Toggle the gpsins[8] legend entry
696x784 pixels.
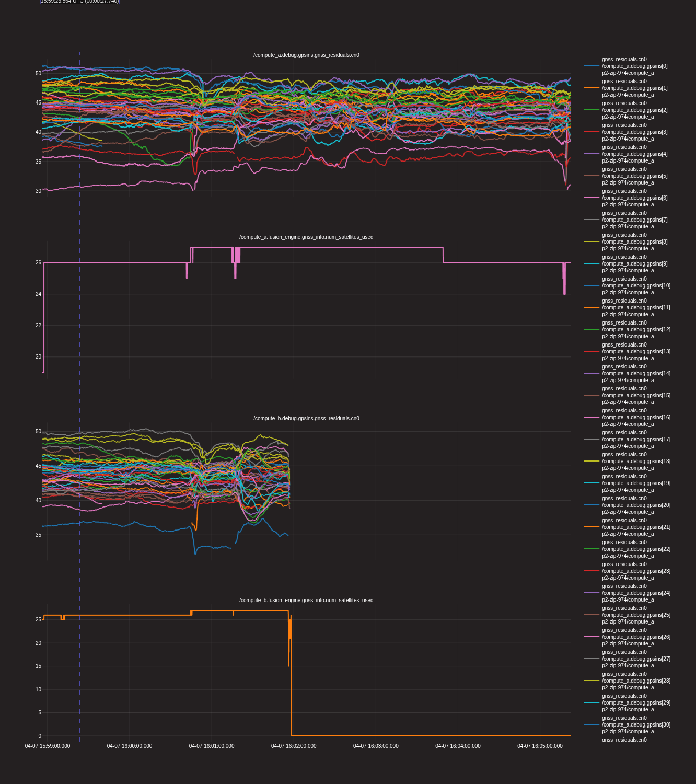[x=627, y=242]
